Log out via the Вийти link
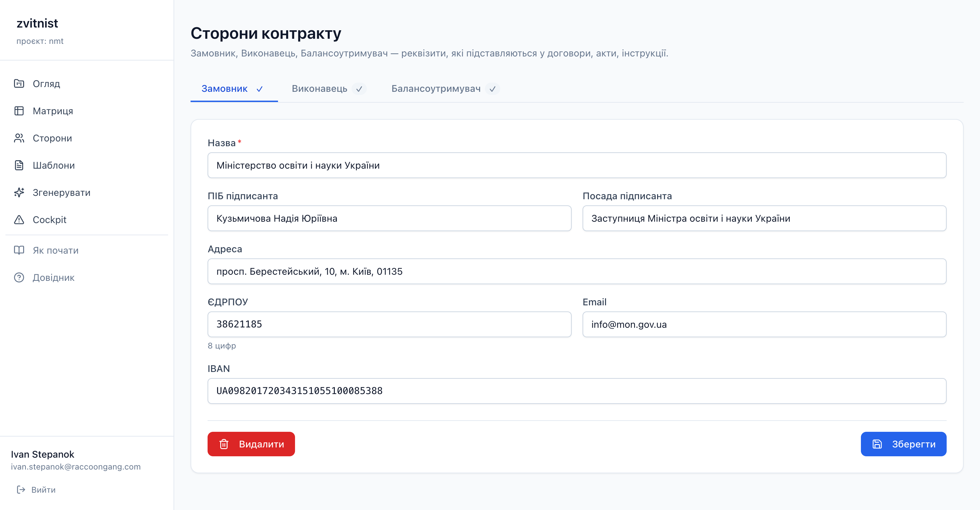Viewport: 980px width, 510px height. tap(36, 490)
